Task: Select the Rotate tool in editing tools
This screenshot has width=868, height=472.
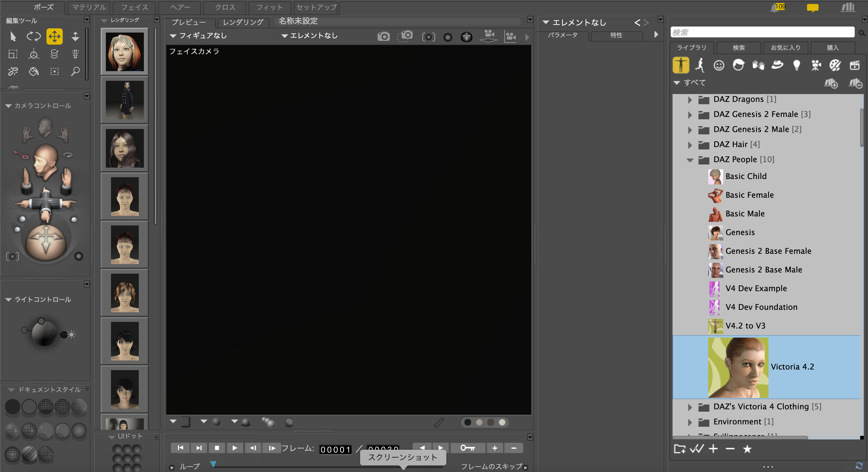Action: click(33, 36)
